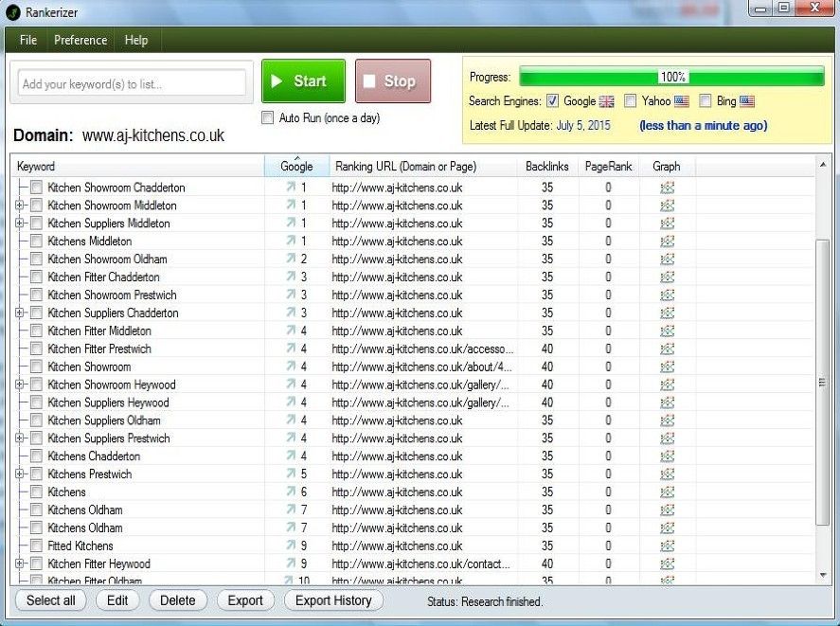The height and width of the screenshot is (626, 840).
Task: Open graph icon for Kitchen Fitter Chadderton
Action: pyautogui.click(x=667, y=277)
